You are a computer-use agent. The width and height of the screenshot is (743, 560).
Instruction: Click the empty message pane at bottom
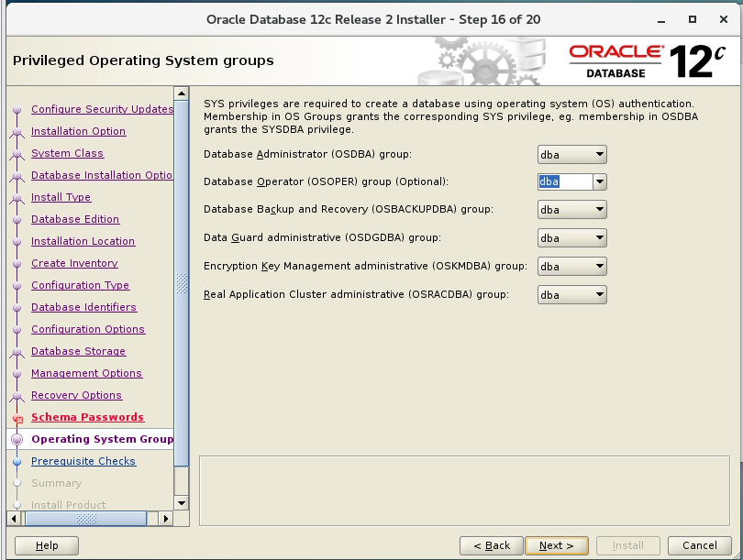coord(464,490)
